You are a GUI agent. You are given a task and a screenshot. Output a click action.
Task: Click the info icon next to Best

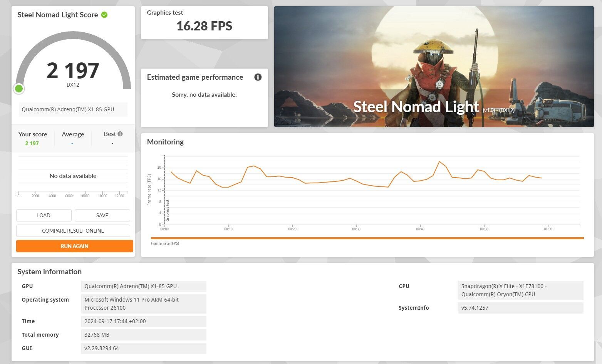tap(120, 134)
